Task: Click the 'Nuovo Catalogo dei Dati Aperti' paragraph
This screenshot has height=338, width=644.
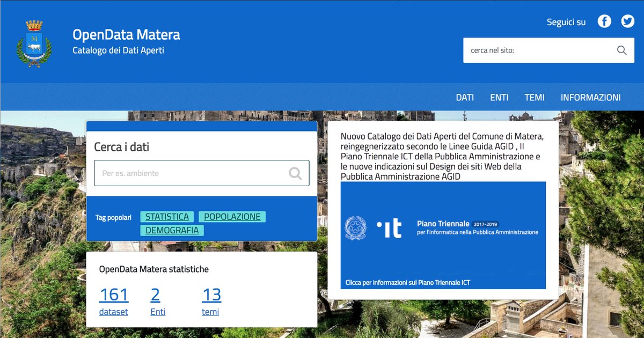Action: [443, 156]
